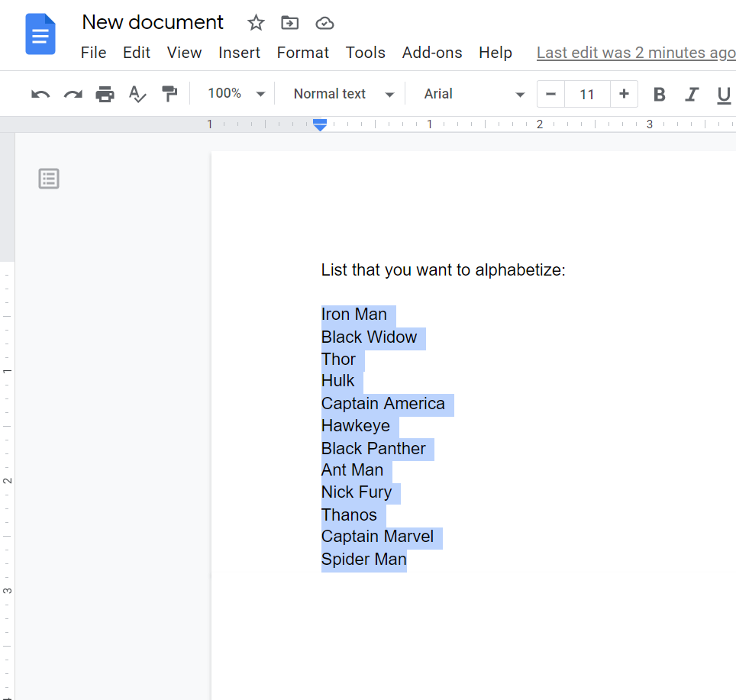Viewport: 736px width, 700px height.
Task: Click the heading 'List that you want to alphabetize:'
Action: click(x=444, y=270)
